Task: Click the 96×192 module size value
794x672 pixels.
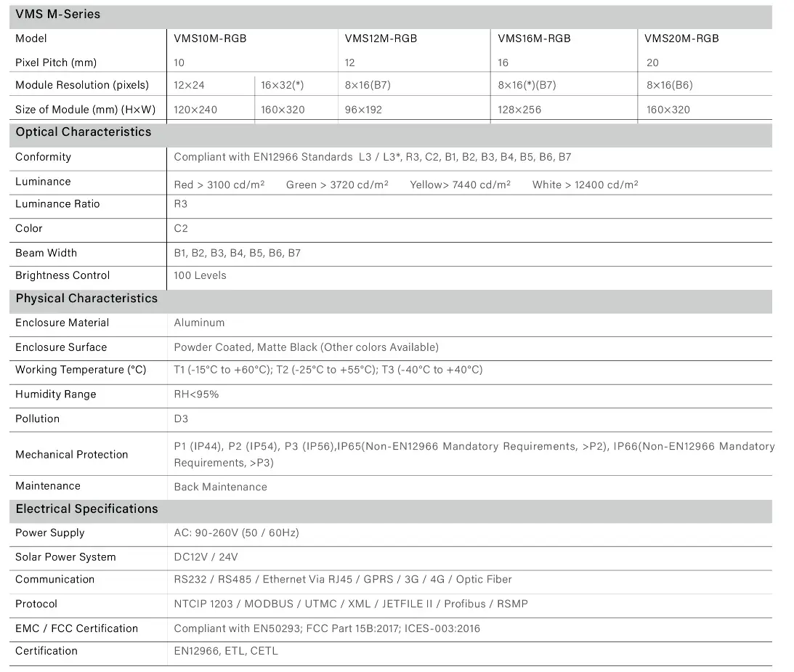Action: click(x=363, y=110)
